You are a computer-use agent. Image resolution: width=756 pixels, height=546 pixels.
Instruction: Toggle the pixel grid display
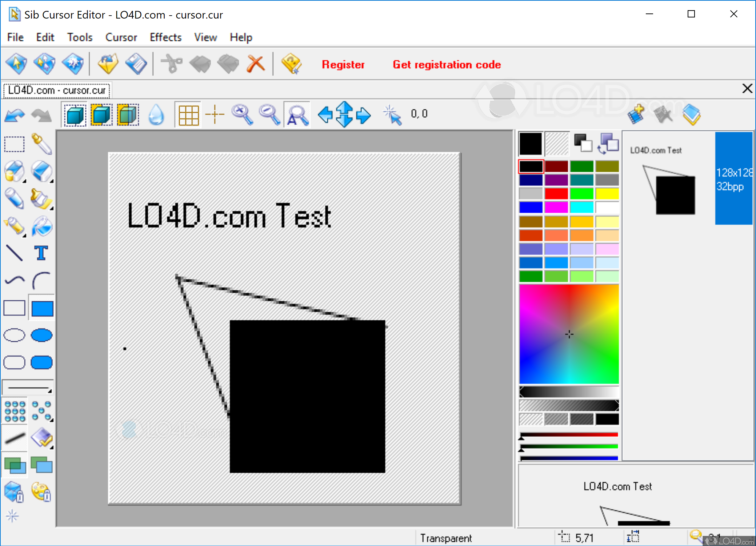pyautogui.click(x=188, y=115)
